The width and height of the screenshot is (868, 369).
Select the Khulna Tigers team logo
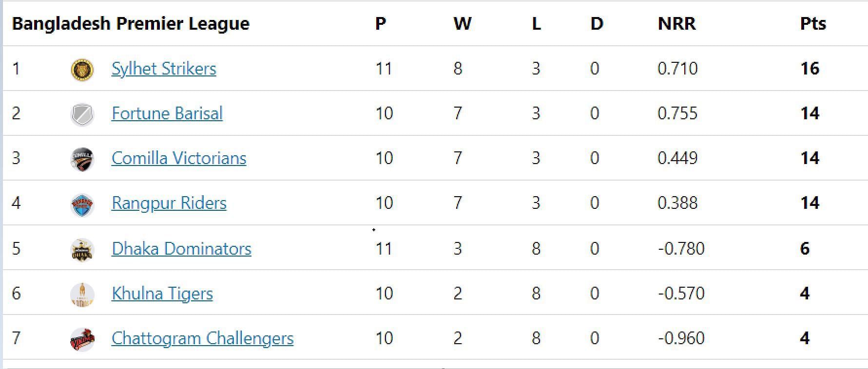click(x=82, y=295)
